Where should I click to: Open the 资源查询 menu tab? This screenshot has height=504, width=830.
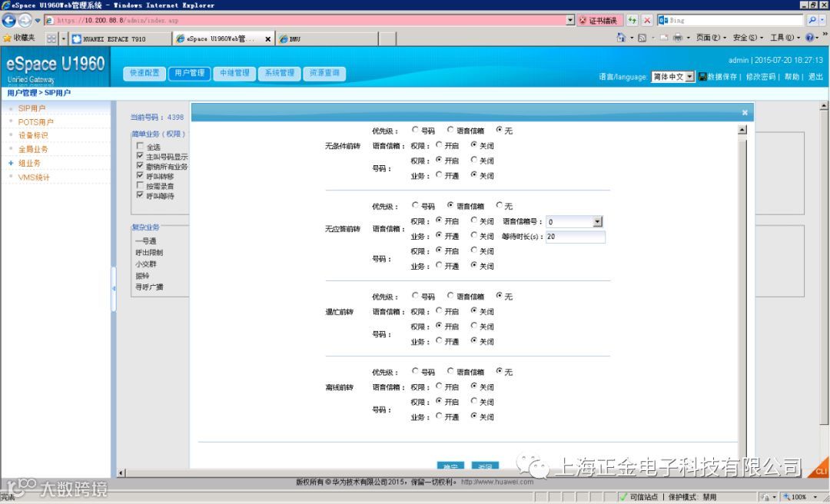tap(324, 73)
